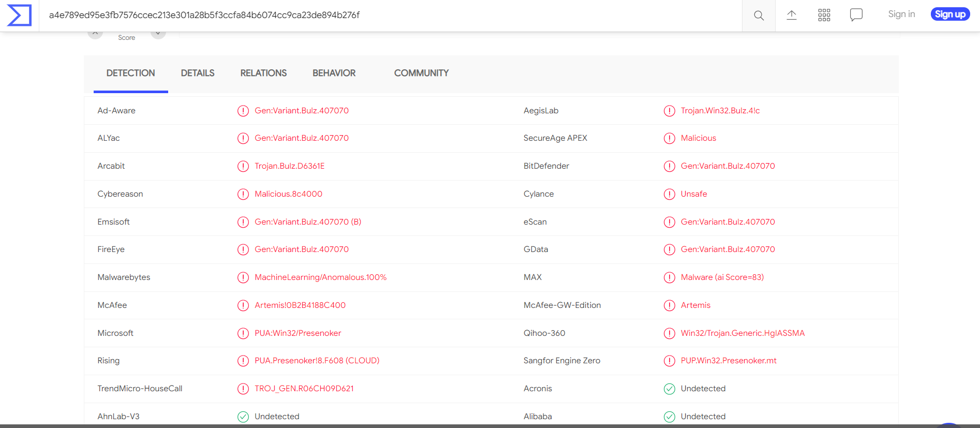The width and height of the screenshot is (980, 428).
Task: Open the comments speech bubble icon
Action: click(x=856, y=15)
